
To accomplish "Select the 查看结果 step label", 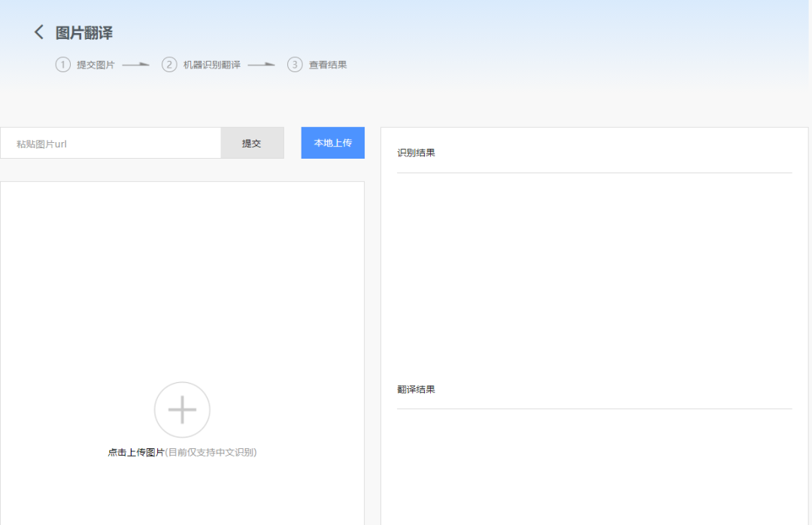I will pos(328,65).
